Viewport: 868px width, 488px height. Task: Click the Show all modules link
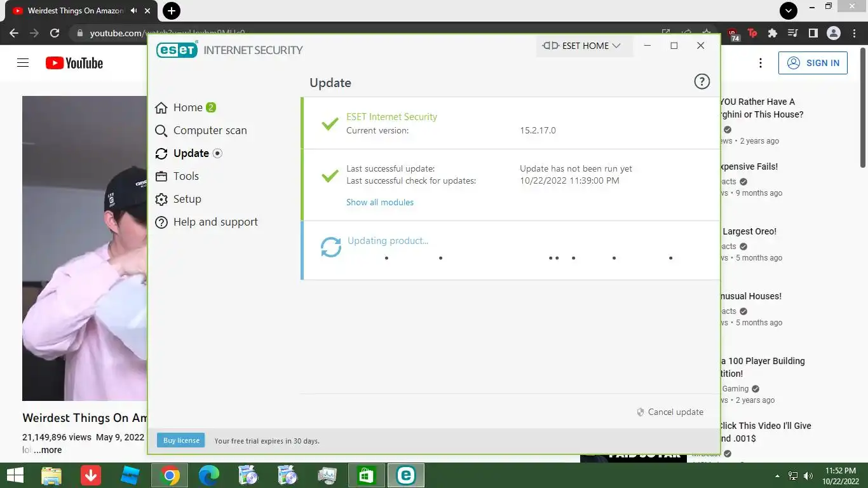pos(380,202)
